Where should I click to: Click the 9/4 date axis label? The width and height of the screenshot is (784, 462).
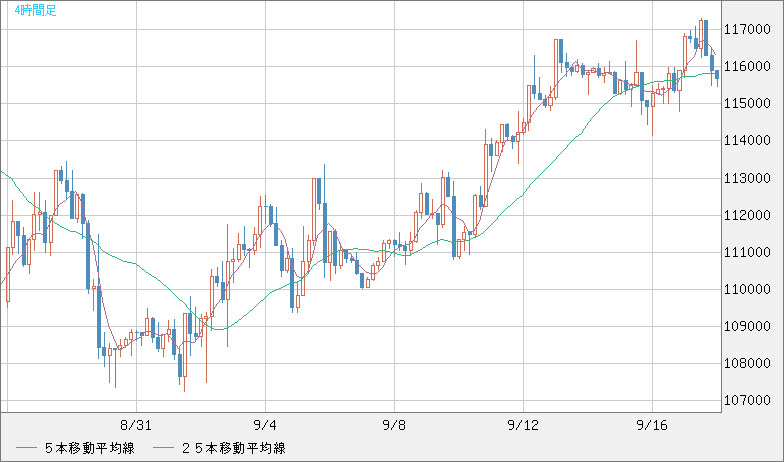(x=265, y=426)
